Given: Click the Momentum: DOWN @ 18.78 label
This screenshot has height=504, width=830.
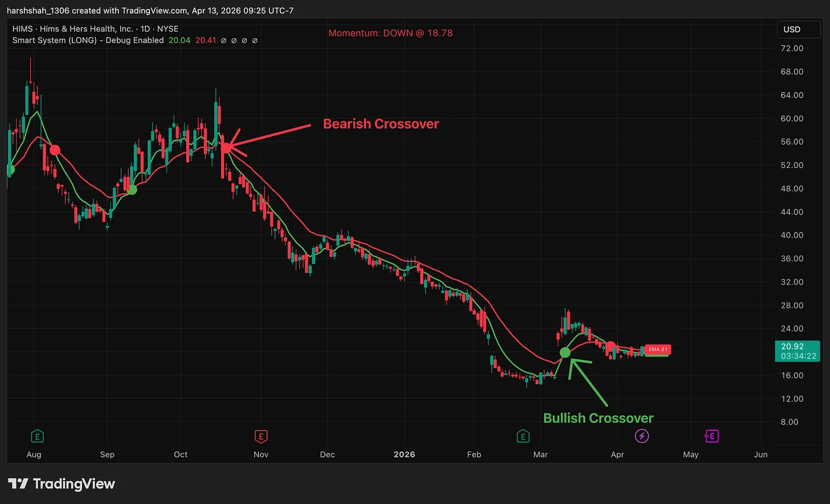Looking at the screenshot, I should point(391,33).
